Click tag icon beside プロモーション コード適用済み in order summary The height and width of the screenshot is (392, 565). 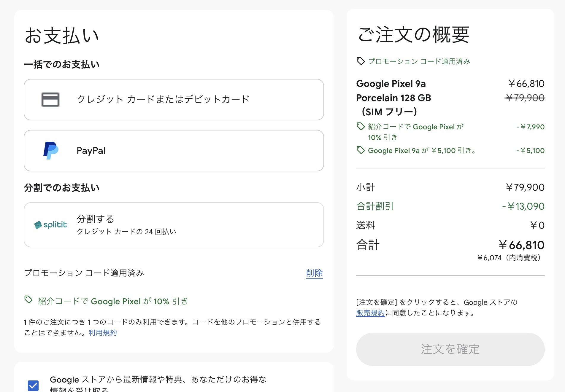[361, 61]
